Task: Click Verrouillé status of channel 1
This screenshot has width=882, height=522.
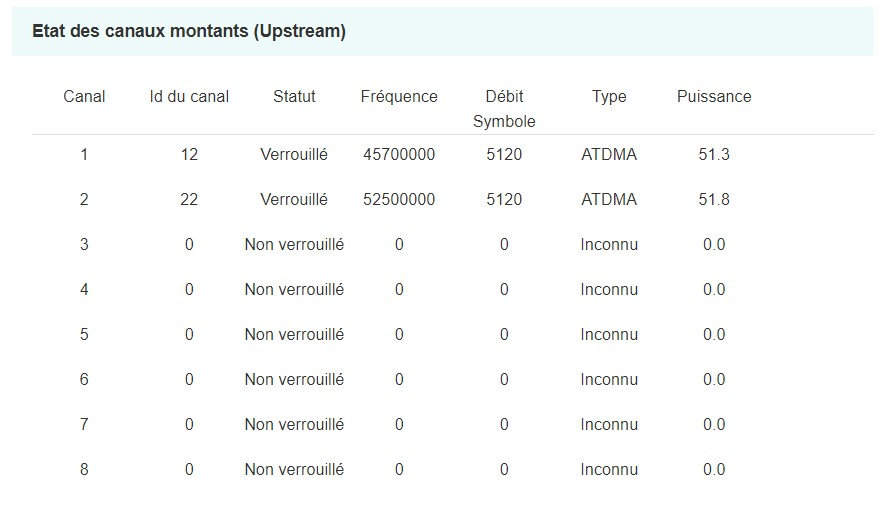Action: [294, 155]
